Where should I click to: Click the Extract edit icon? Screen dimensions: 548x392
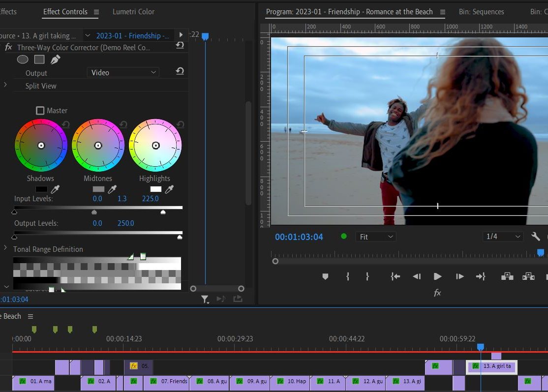pos(528,277)
